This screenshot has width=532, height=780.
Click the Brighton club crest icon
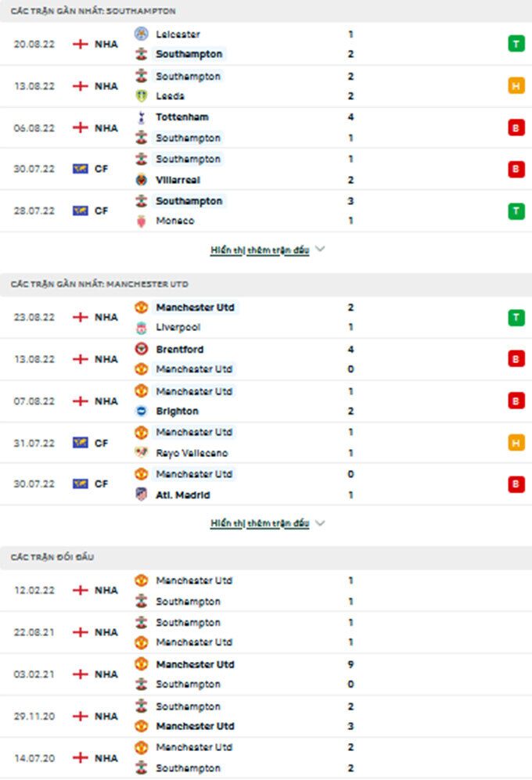(x=141, y=411)
